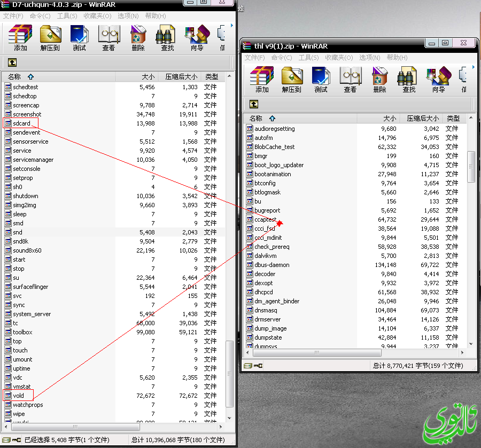Select the sdcard file in list
Viewport: 481px width, 448px height.
[21, 123]
